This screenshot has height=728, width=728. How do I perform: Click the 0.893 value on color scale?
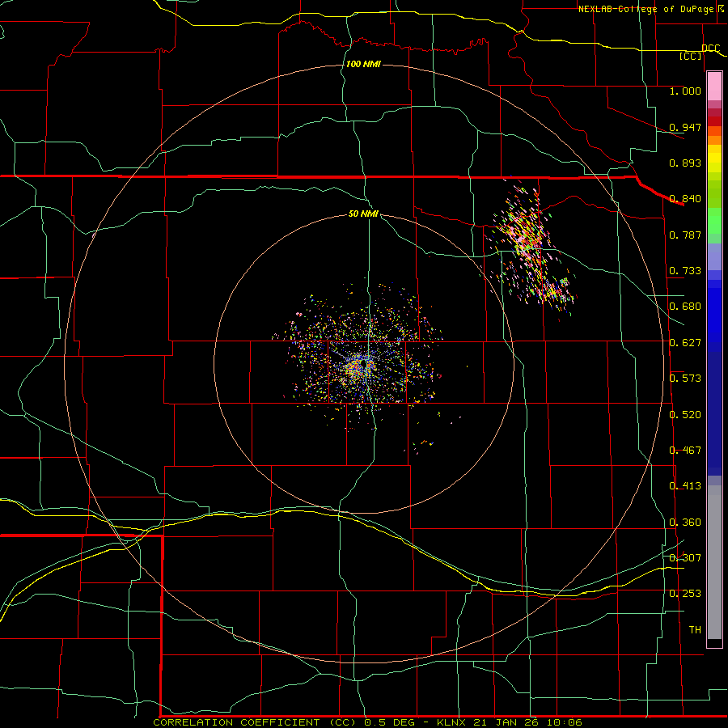[685, 163]
